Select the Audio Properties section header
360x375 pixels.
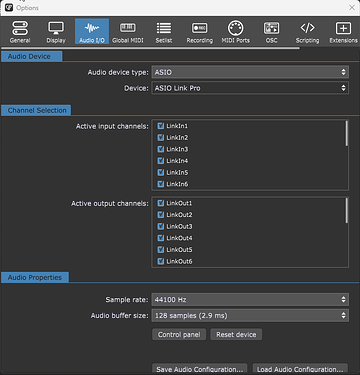[35, 277]
